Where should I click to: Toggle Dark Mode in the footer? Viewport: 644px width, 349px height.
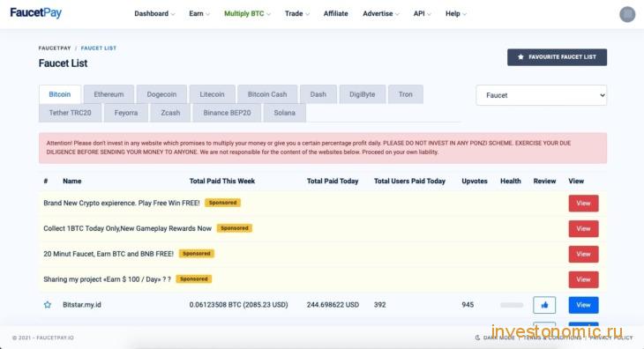click(495, 338)
